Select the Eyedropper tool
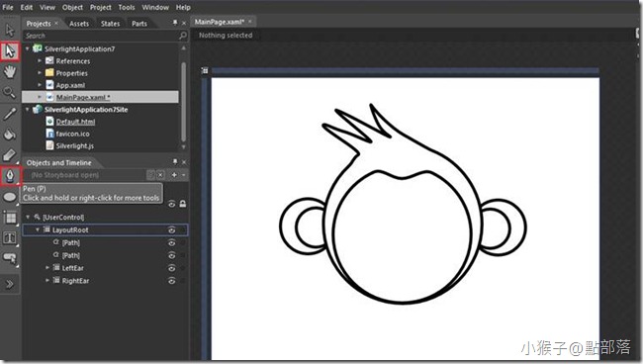 click(10, 114)
